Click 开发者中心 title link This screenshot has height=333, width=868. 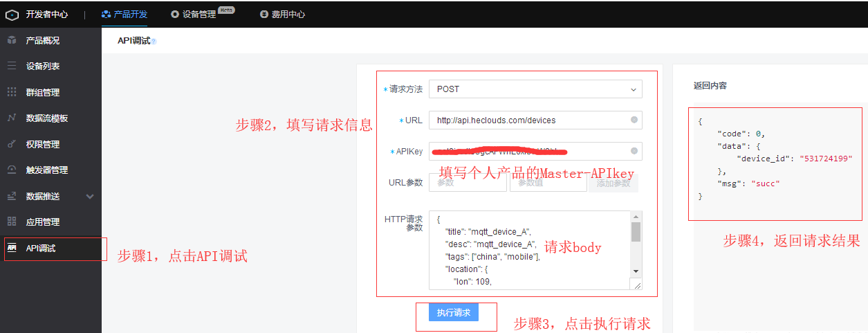pos(47,14)
